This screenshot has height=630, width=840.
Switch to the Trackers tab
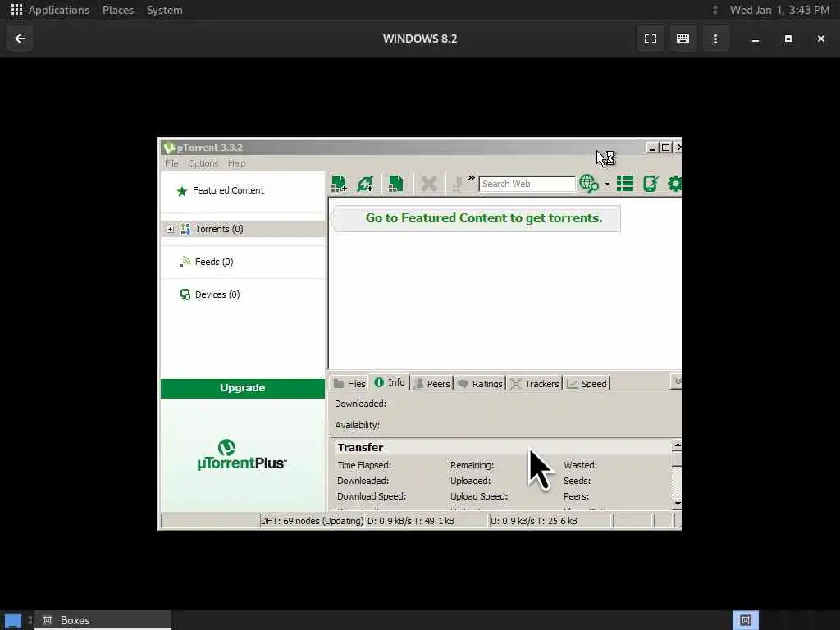point(535,384)
